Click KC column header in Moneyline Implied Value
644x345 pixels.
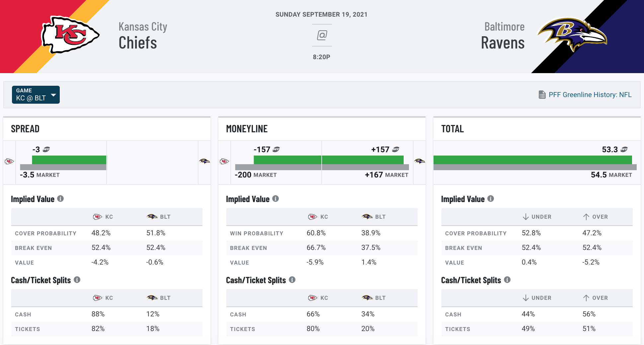(x=318, y=217)
